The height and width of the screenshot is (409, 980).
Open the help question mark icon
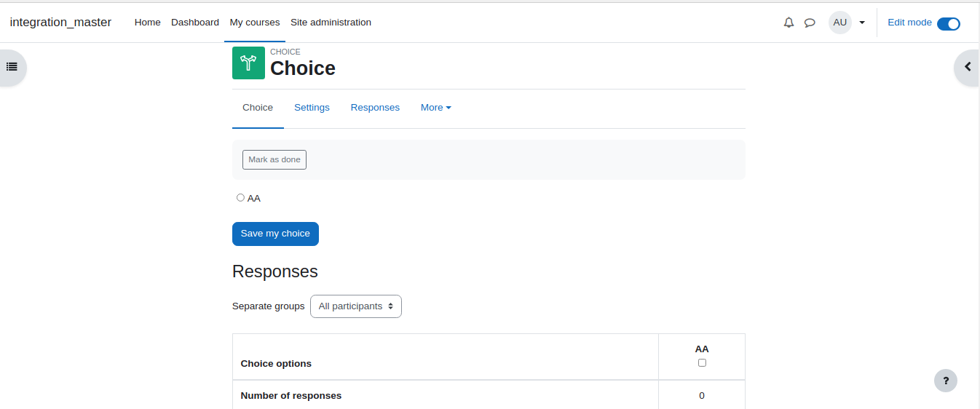point(946,381)
